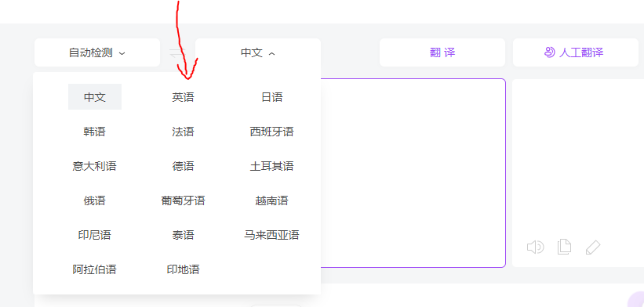Select 日语 in the language list
The height and width of the screenshot is (307, 644).
[x=272, y=97]
